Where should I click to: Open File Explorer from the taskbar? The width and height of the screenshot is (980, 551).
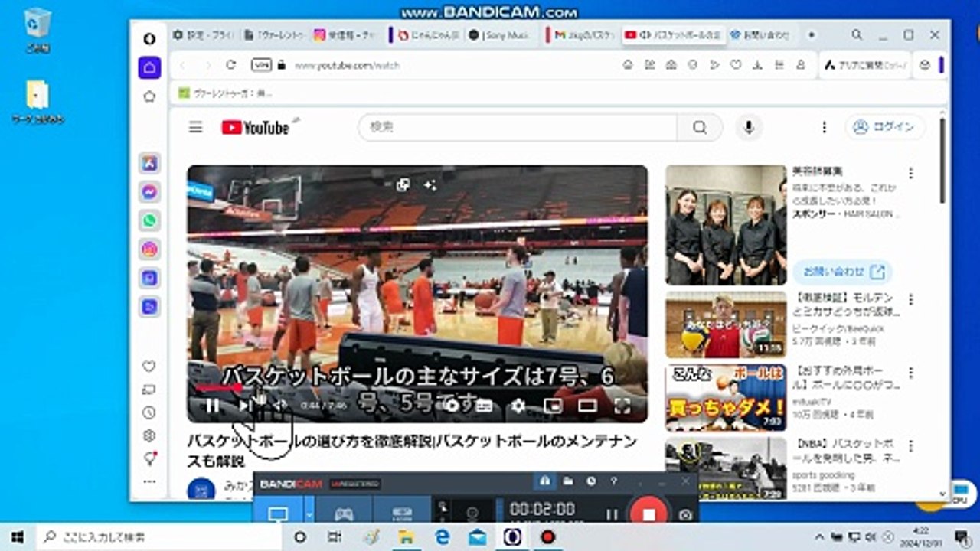(406, 537)
